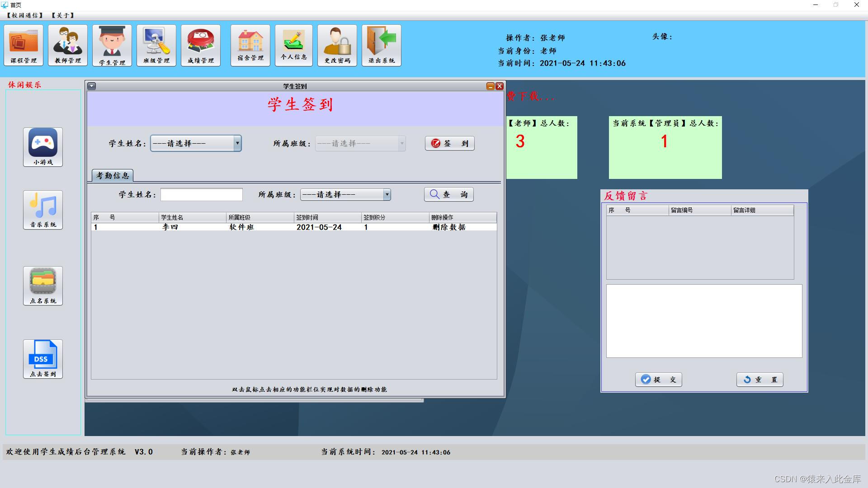Click the 删除数据 cell for 李四

pyautogui.click(x=463, y=227)
